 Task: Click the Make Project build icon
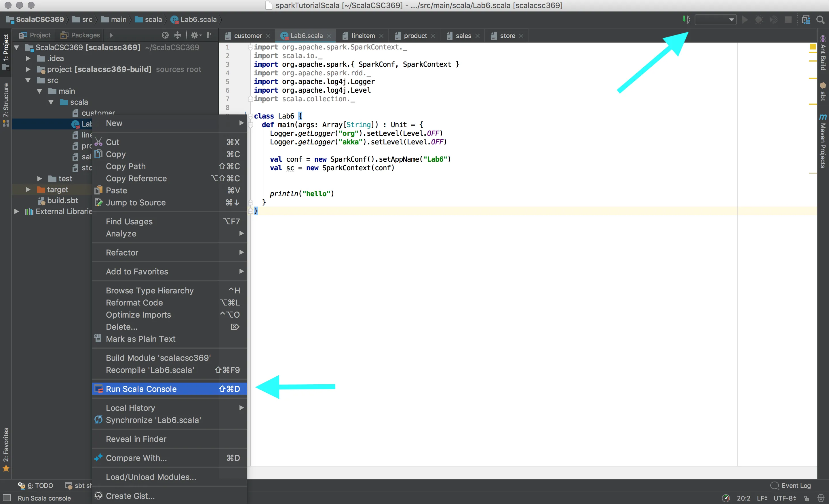click(x=686, y=20)
